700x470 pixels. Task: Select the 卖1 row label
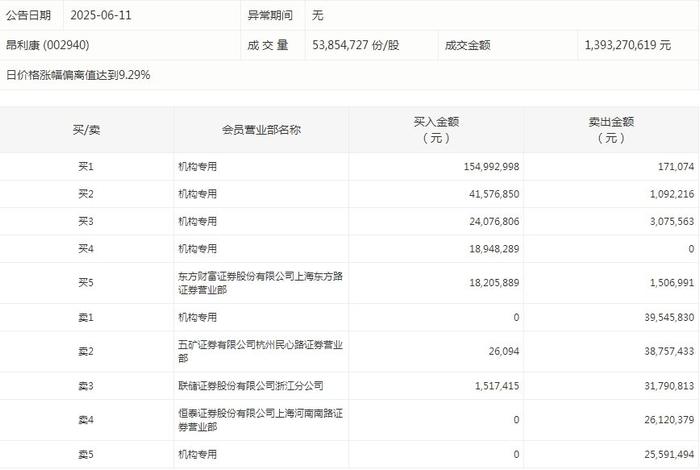86,317
